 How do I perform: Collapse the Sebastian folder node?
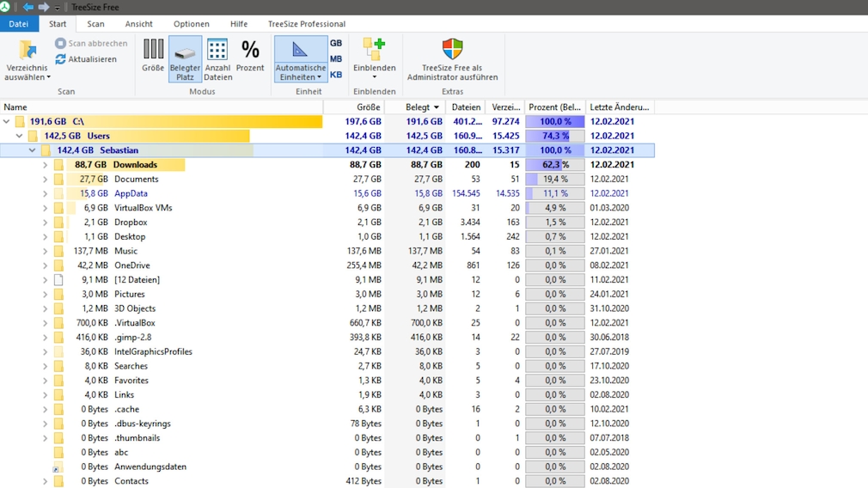point(32,150)
